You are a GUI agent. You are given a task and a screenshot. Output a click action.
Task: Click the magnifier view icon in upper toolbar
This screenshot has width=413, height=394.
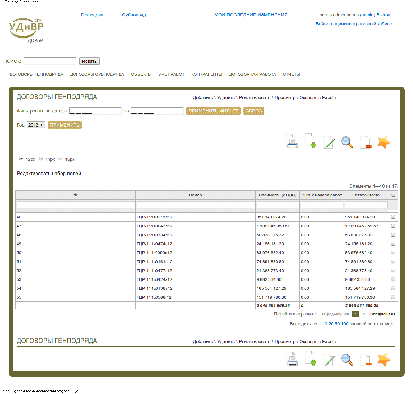tap(347, 142)
